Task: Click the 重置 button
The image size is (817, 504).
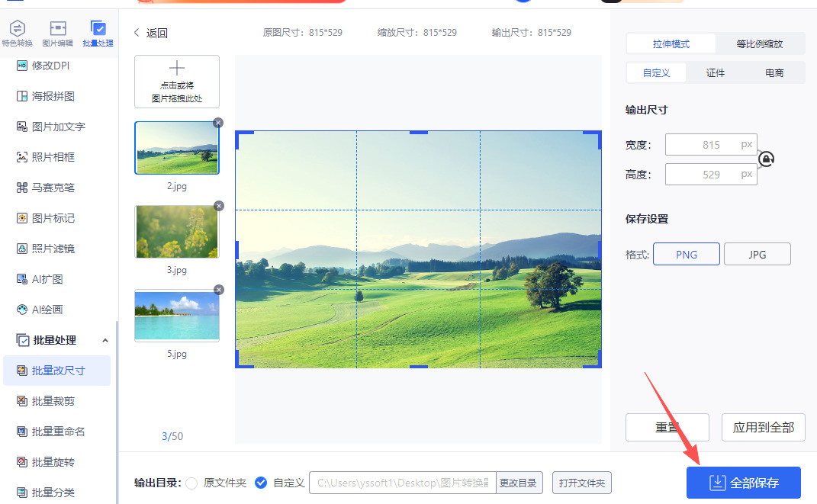Action: (x=667, y=428)
